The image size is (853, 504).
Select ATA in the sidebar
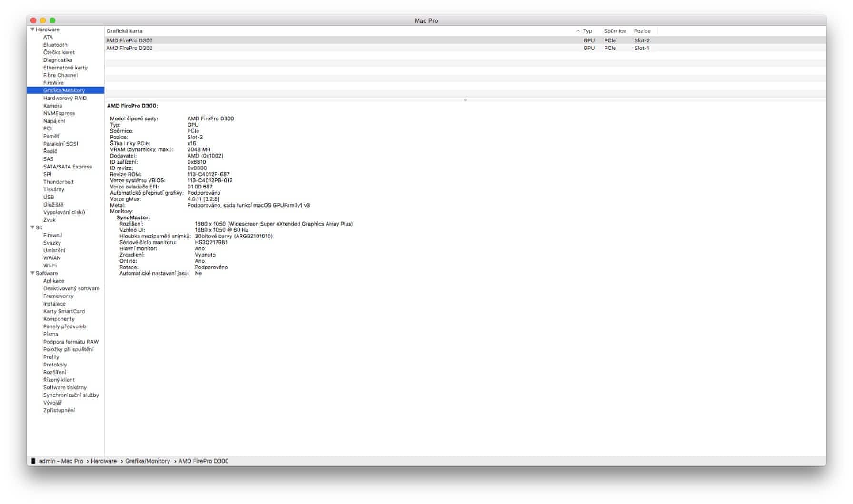48,37
